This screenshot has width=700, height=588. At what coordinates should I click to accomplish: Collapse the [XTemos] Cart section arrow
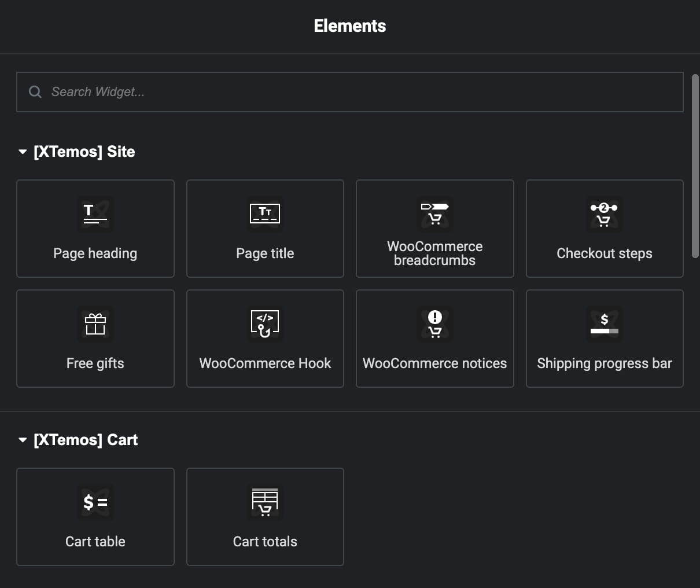[x=23, y=440]
